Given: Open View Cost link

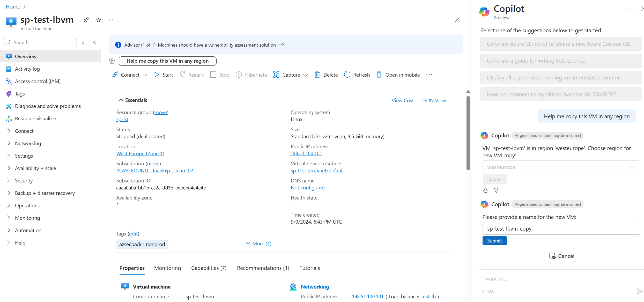Looking at the screenshot, I should click(403, 100).
